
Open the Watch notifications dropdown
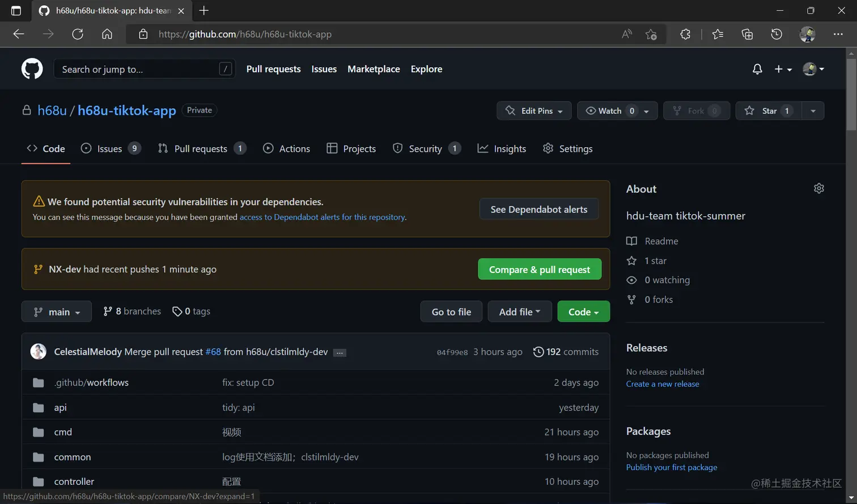617,110
